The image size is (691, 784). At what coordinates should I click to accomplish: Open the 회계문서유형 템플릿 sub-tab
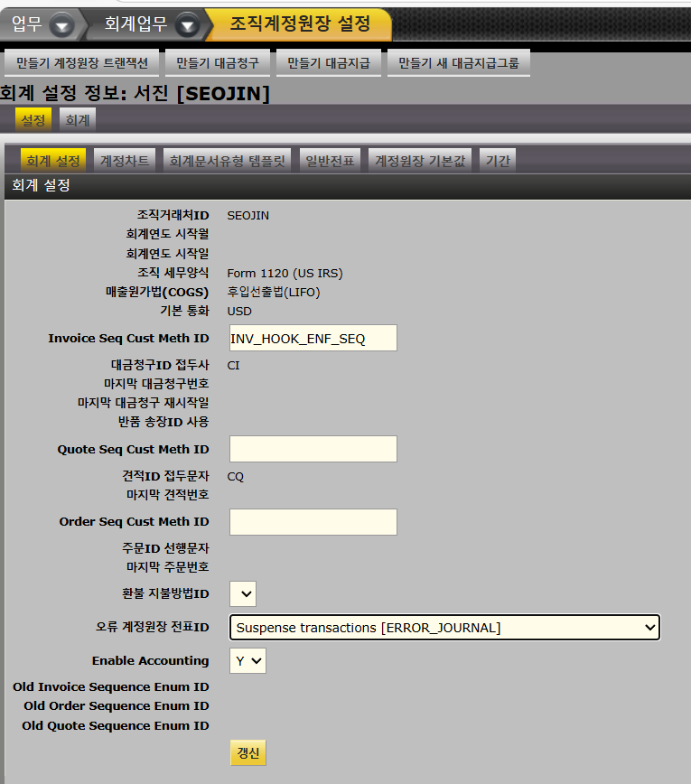tap(227, 161)
